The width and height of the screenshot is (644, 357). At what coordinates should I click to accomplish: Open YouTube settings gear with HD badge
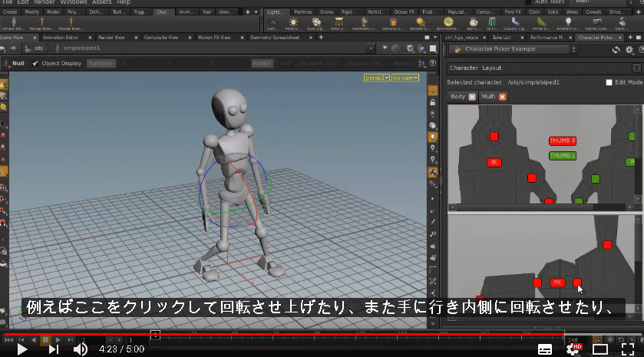(573, 349)
